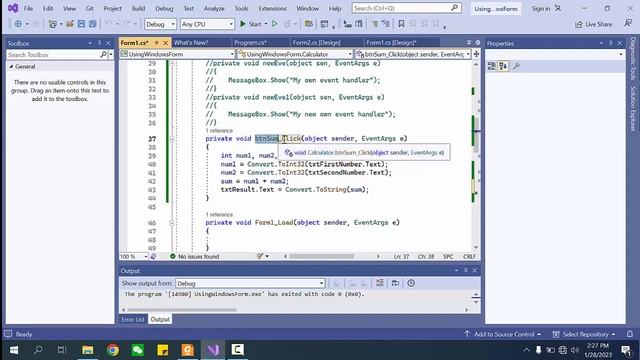This screenshot has width=640, height=360.
Task: Open the Show output from Debug dropdown
Action: click(250, 283)
